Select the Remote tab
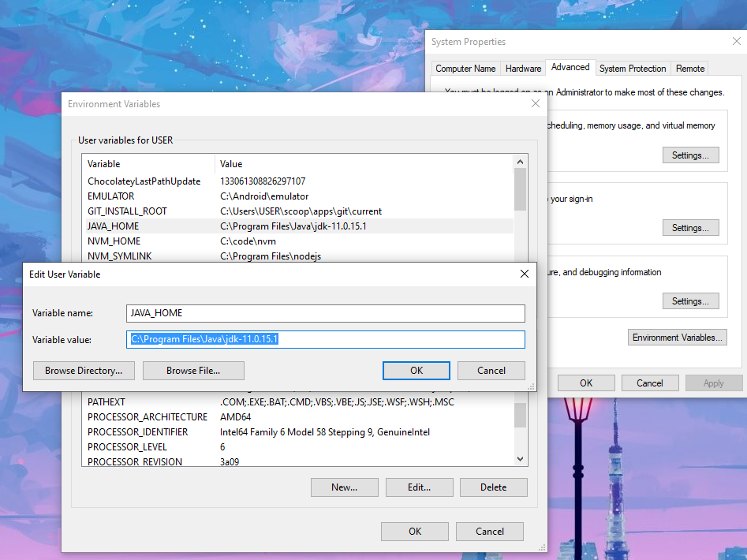This screenshot has height=560, width=747. 690,69
